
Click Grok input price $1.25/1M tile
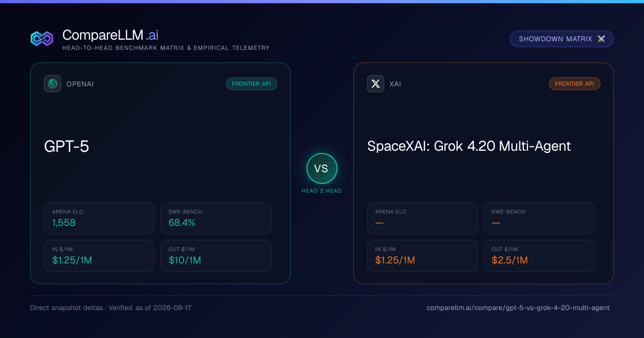(x=422, y=256)
